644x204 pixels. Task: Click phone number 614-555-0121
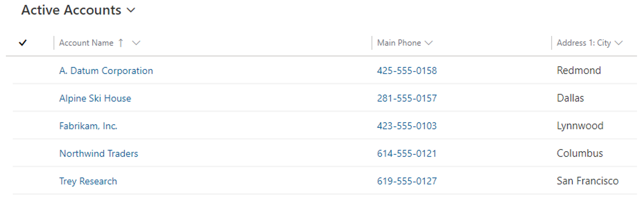[x=407, y=153]
